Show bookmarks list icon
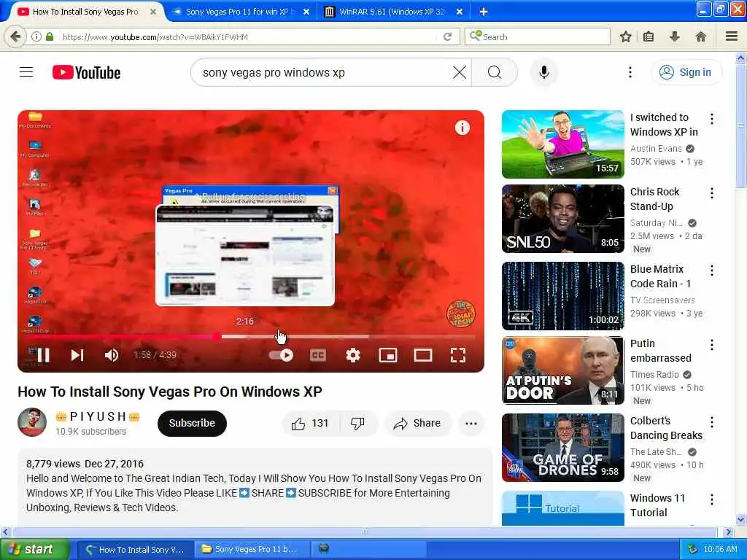 (x=649, y=36)
